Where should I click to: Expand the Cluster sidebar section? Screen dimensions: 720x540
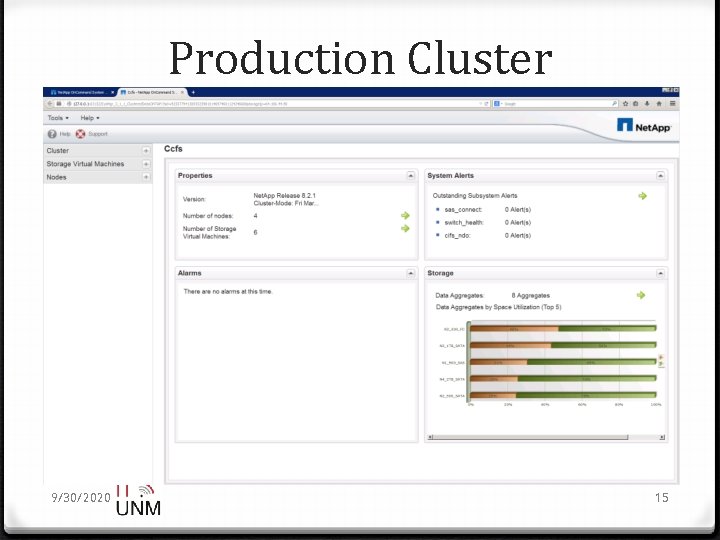coord(146,151)
